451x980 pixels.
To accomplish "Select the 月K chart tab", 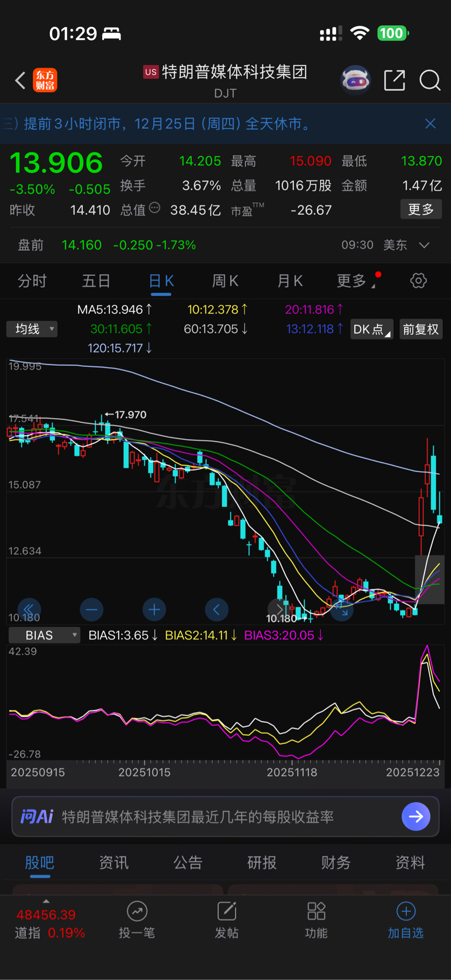I will [290, 281].
